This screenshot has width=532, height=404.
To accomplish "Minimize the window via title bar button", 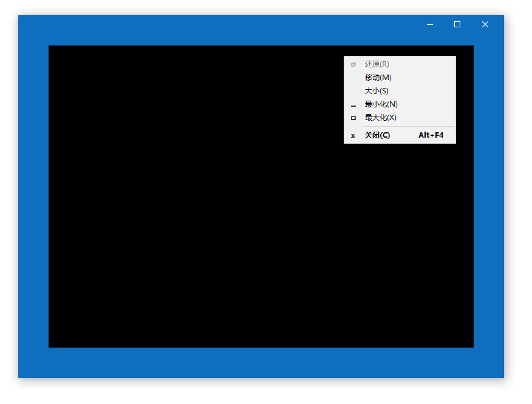I will click(430, 24).
